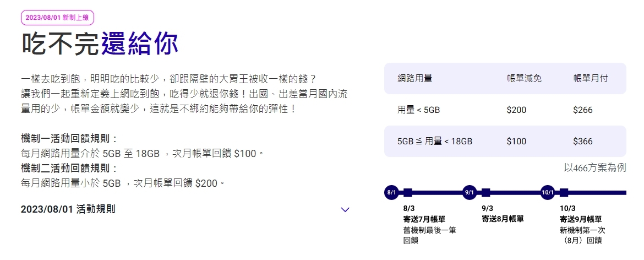Select the 用量 < 5GB row label
This screenshot has width=644, height=260.
[x=418, y=110]
